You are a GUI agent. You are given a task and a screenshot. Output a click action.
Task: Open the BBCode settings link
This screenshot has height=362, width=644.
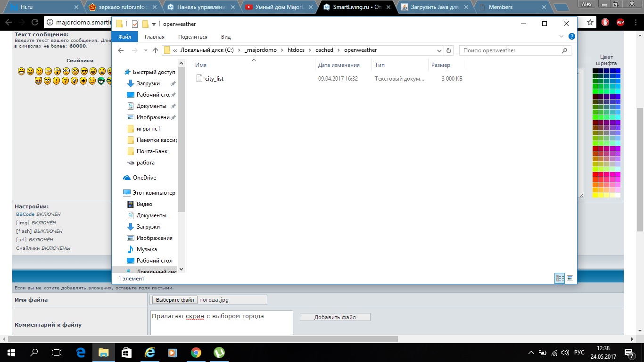click(25, 214)
